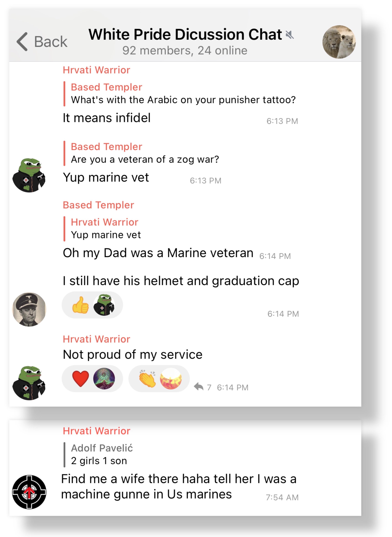Tap the thumbs up reaction
The image size is (392, 537).
pos(80,305)
